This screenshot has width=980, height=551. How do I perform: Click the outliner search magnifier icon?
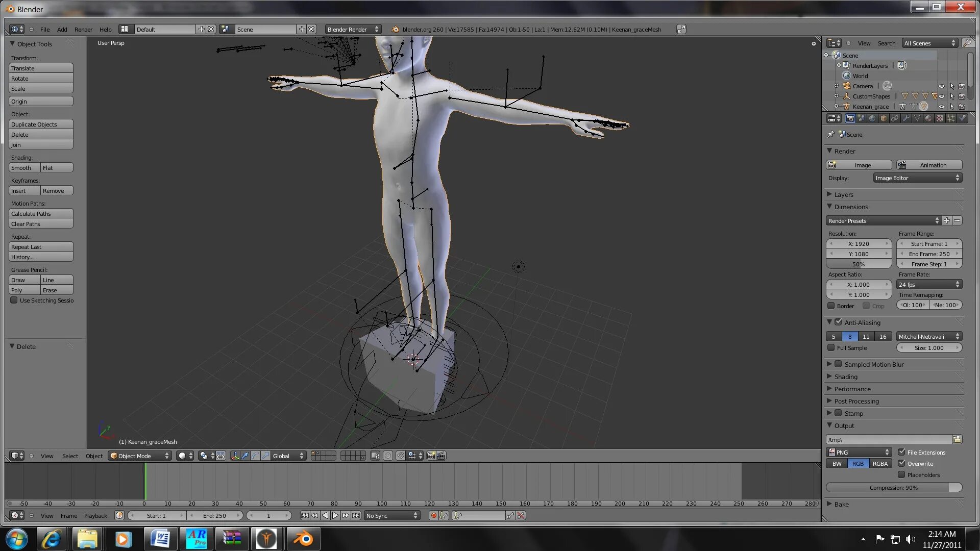[x=967, y=43]
